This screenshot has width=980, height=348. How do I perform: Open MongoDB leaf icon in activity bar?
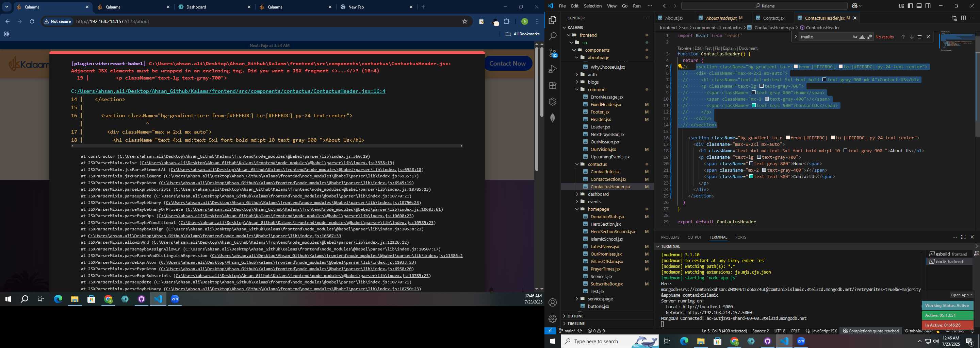point(553,118)
